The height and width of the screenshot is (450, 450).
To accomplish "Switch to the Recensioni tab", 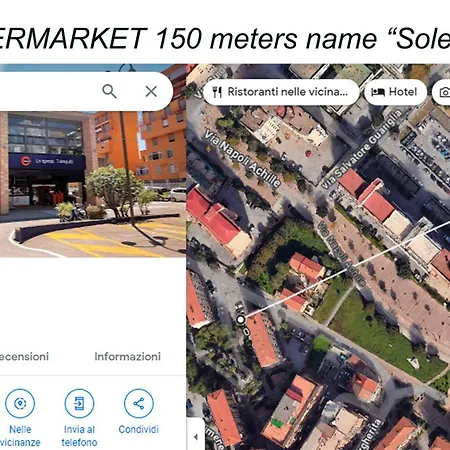I will point(24,356).
